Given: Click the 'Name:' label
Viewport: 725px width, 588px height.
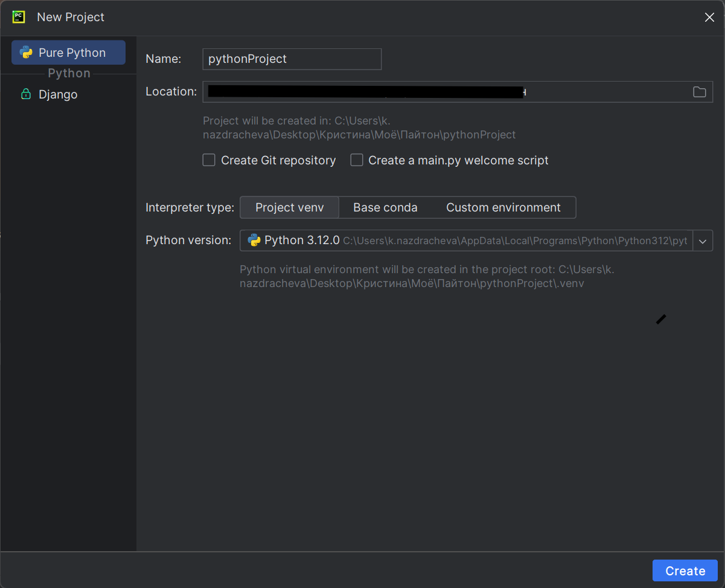Looking at the screenshot, I should (x=163, y=59).
